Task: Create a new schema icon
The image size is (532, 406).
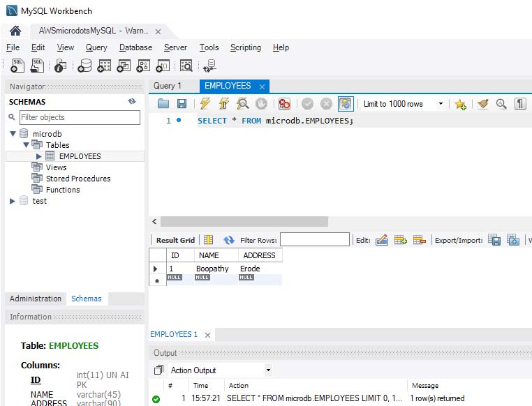Action: pos(84,66)
